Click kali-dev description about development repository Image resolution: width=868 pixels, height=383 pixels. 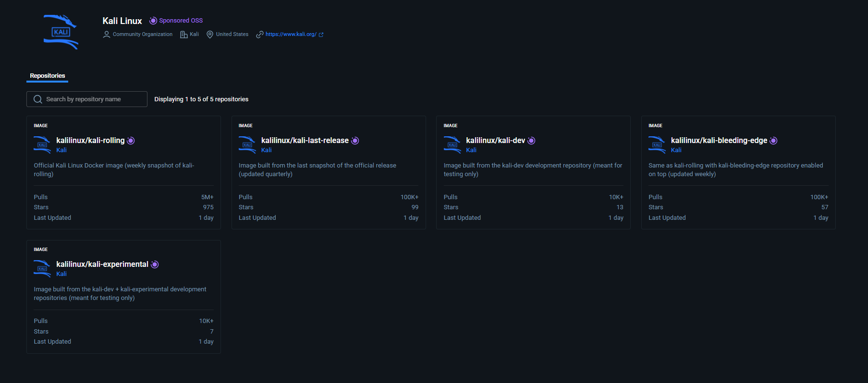pos(533,170)
